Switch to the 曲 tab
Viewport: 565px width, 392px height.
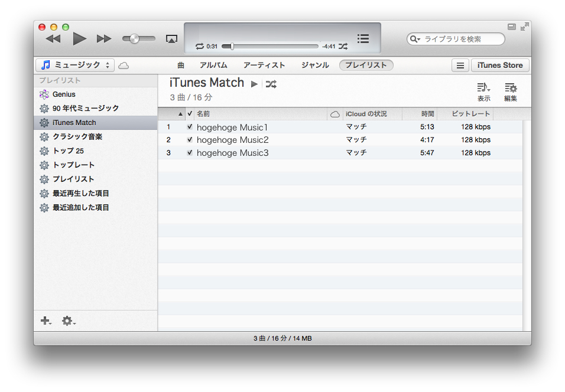(181, 65)
